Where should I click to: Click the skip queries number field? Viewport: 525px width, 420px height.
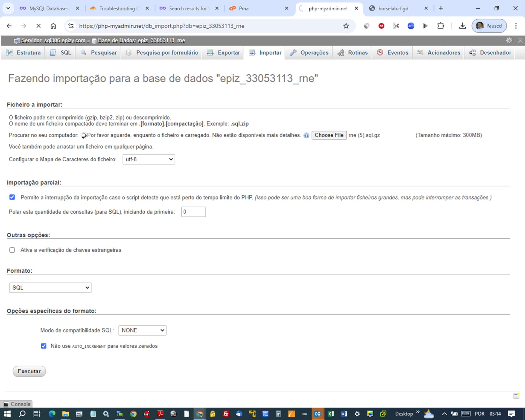(193, 212)
